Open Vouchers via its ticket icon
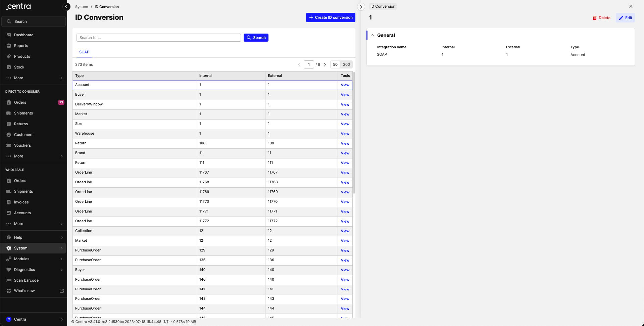 [x=9, y=145]
